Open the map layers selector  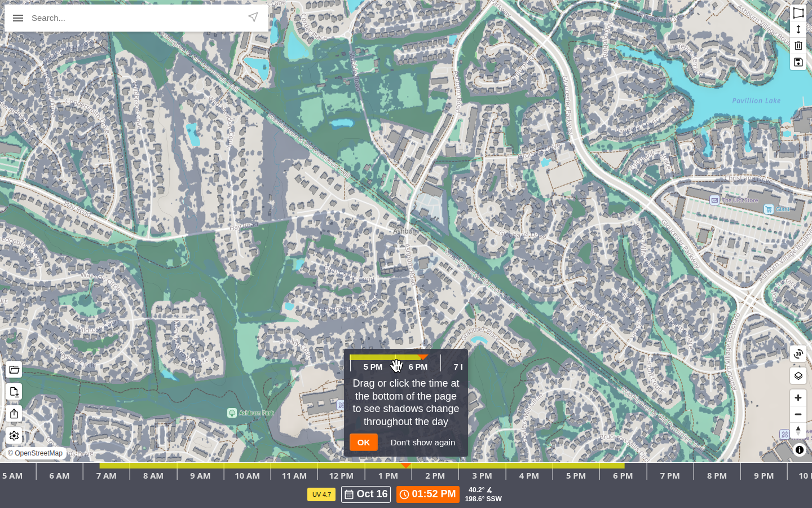[798, 376]
